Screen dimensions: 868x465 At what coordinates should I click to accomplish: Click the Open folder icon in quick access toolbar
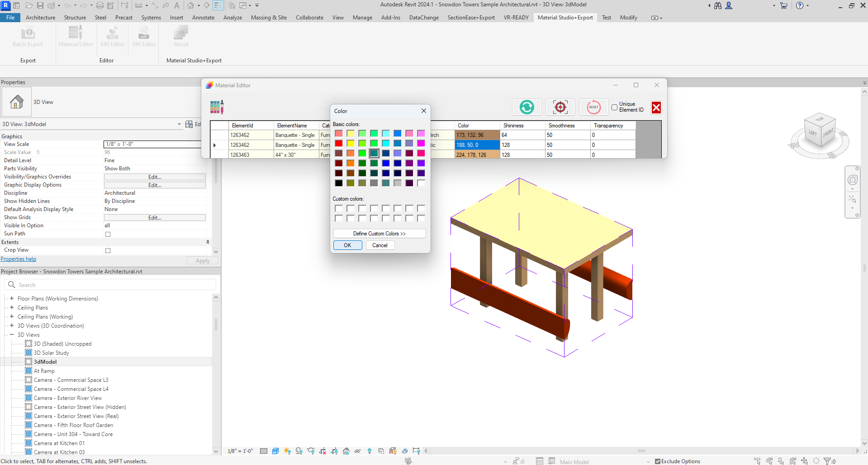[29, 5]
